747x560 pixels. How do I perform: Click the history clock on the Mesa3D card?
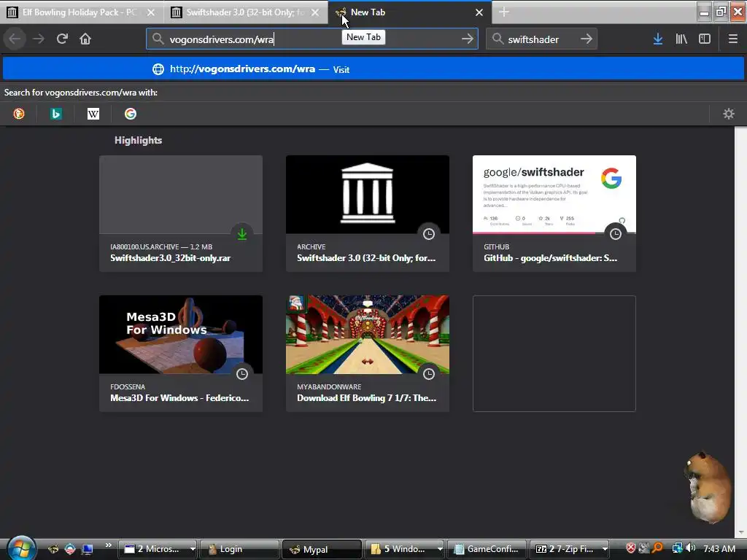242,374
